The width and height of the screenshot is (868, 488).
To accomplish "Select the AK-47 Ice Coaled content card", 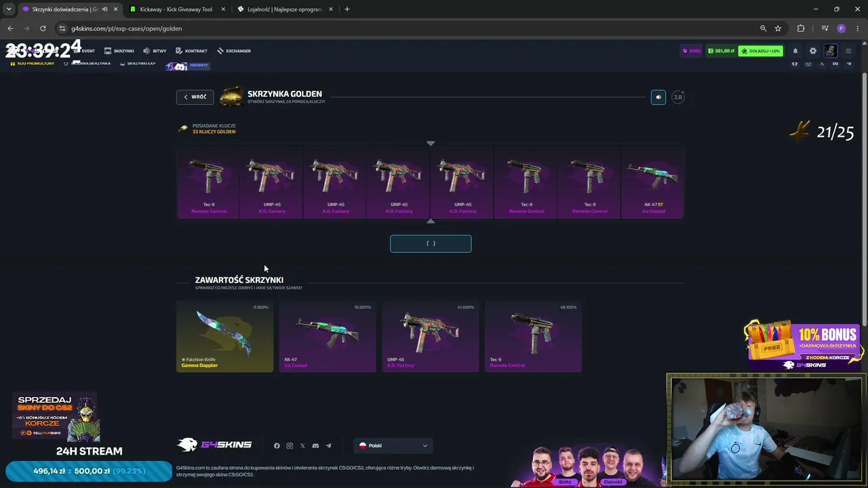I will 328,336.
